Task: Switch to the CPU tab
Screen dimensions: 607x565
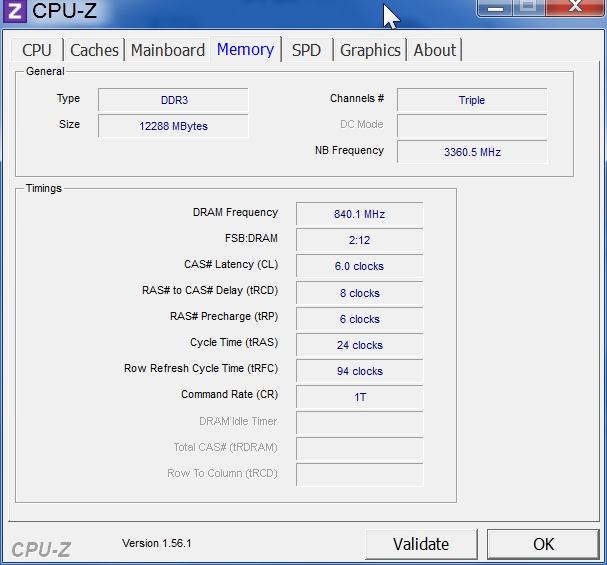Action: pos(37,50)
